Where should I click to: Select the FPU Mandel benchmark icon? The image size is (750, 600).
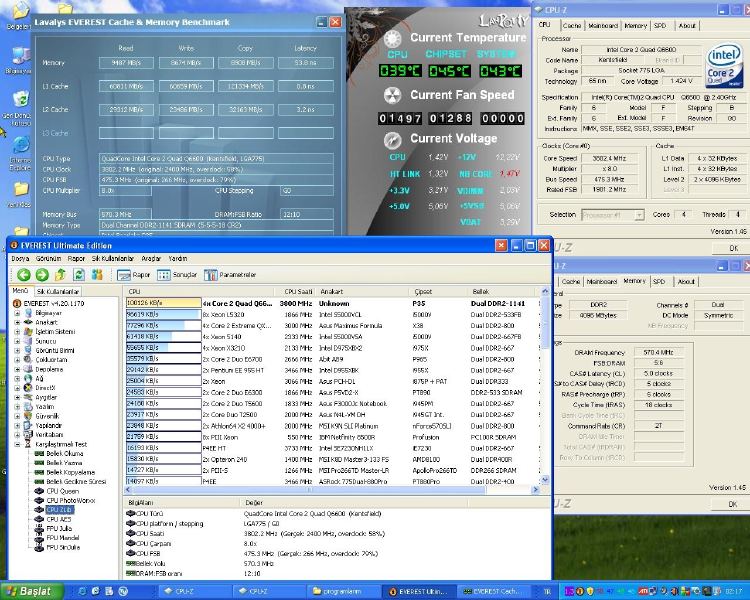40,538
